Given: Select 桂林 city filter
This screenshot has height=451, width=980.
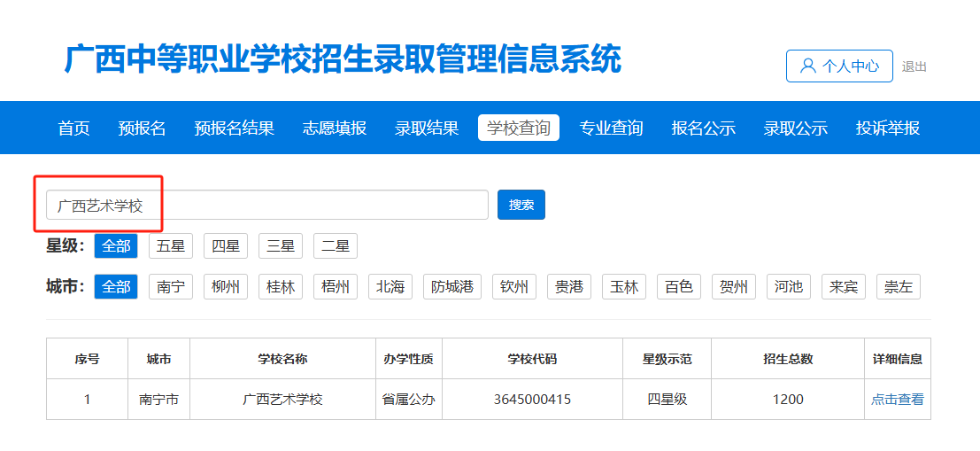Looking at the screenshot, I should 281,287.
